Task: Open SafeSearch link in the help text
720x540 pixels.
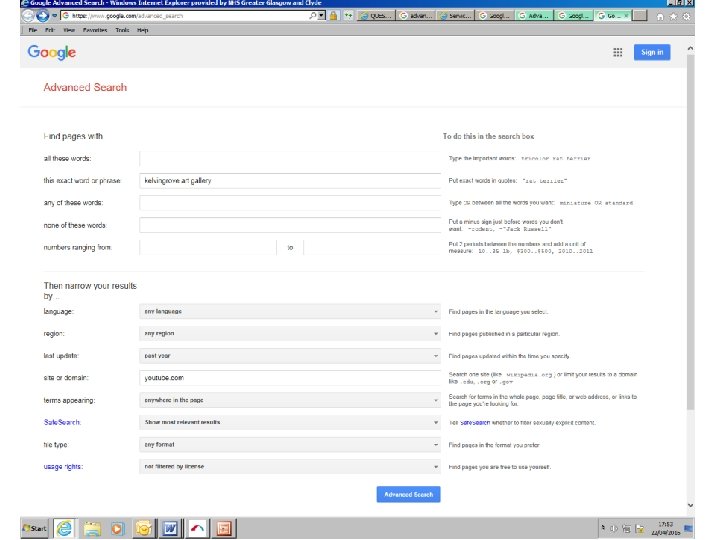Action: [475, 422]
